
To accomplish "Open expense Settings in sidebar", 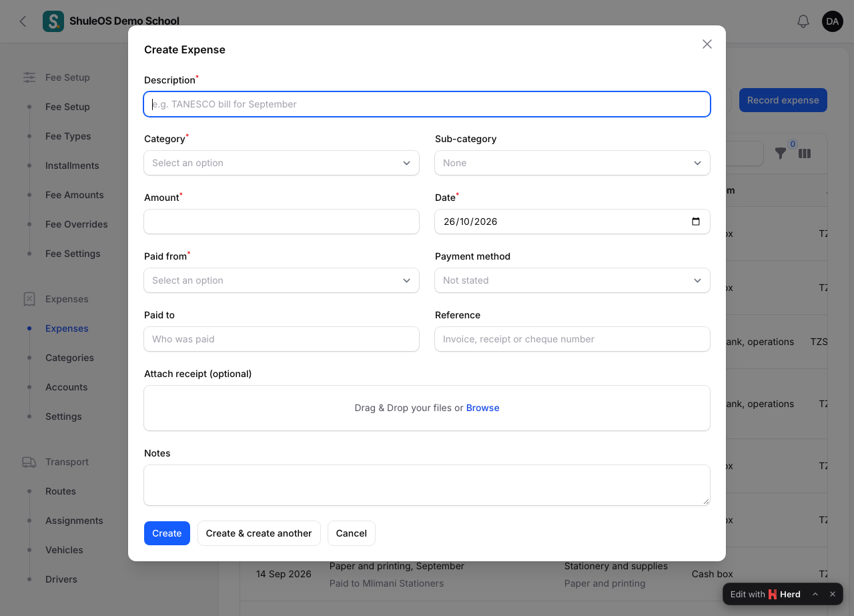I will (x=63, y=416).
